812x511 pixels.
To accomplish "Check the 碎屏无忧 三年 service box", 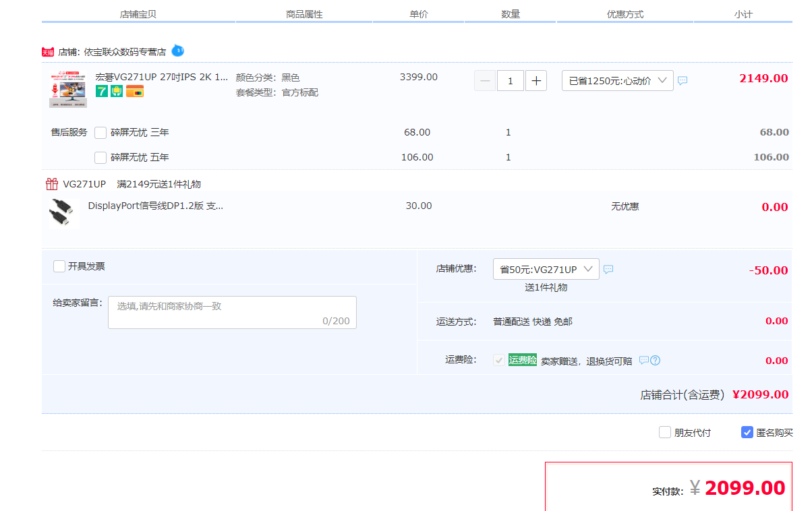I will point(100,133).
